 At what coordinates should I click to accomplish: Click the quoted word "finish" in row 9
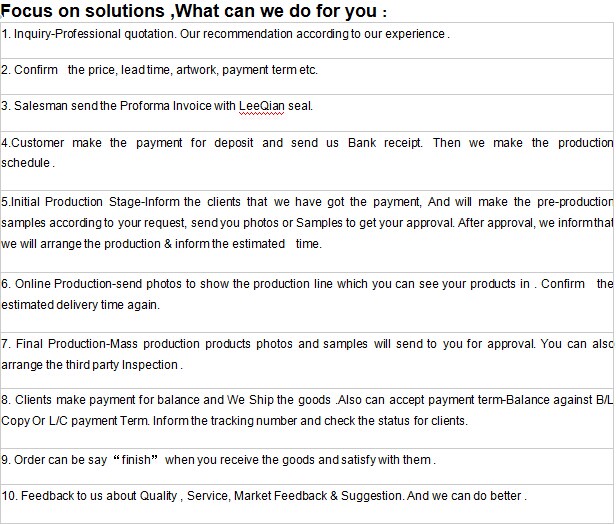(x=136, y=460)
